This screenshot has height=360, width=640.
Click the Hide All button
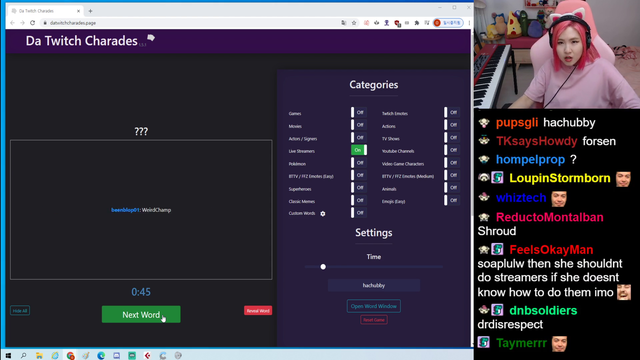20,311
